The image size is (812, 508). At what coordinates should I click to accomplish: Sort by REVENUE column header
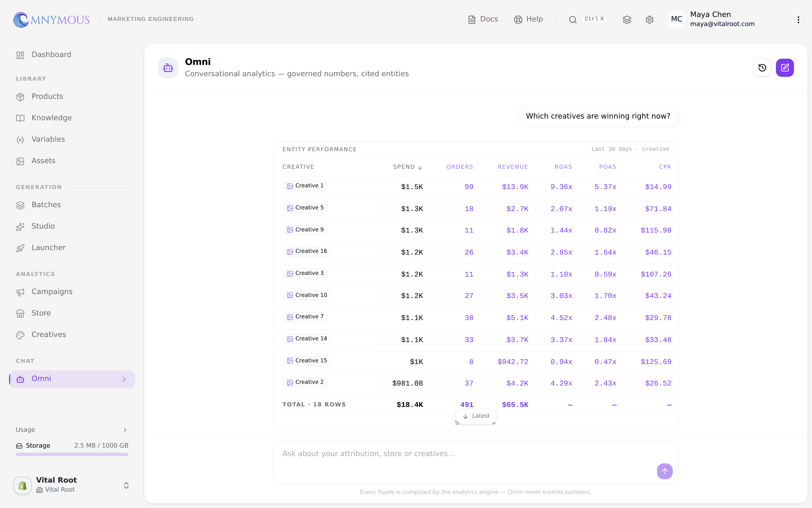[513, 167]
